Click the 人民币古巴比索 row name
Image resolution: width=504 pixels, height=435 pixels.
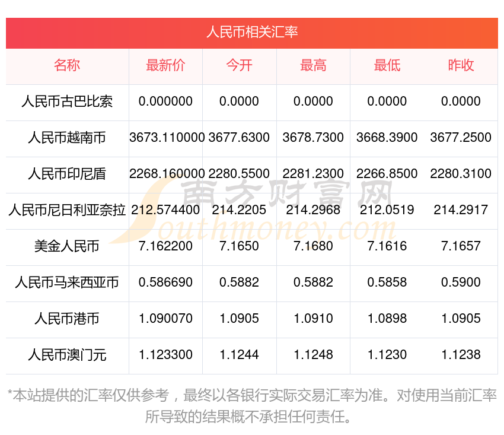coord(67,101)
